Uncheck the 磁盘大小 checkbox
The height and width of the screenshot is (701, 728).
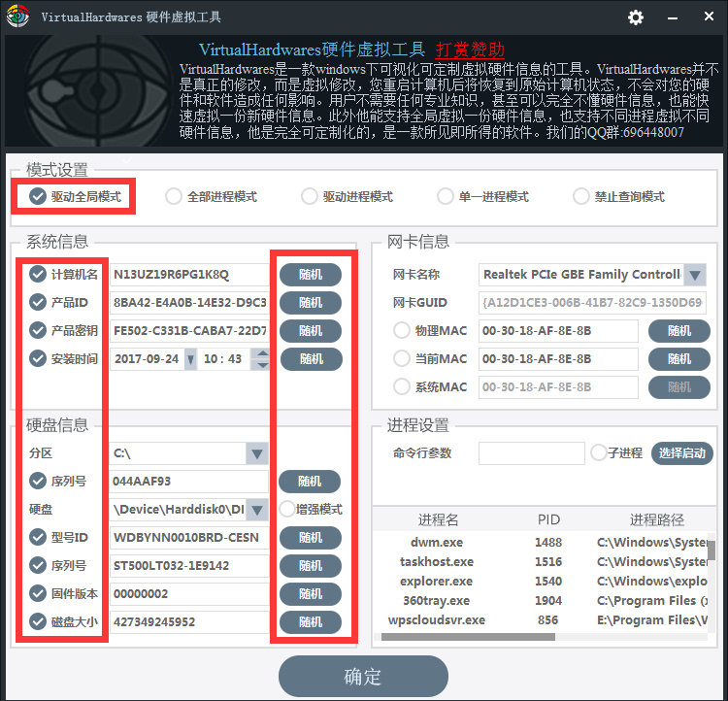click(x=38, y=621)
